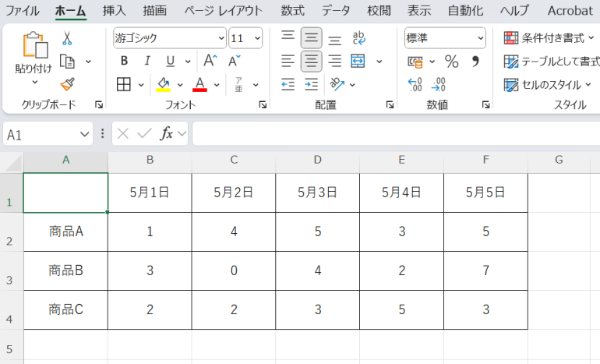Apply yellow fill color bucket

coord(163,84)
